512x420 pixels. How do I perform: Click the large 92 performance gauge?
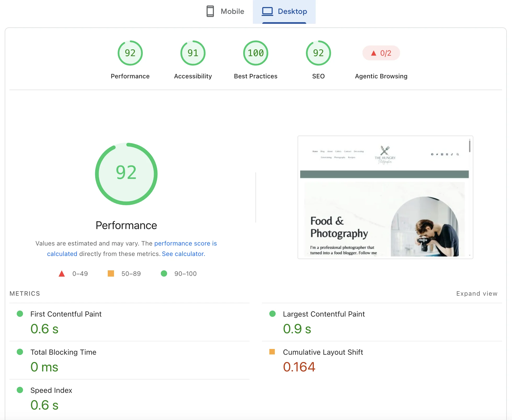[x=126, y=174]
